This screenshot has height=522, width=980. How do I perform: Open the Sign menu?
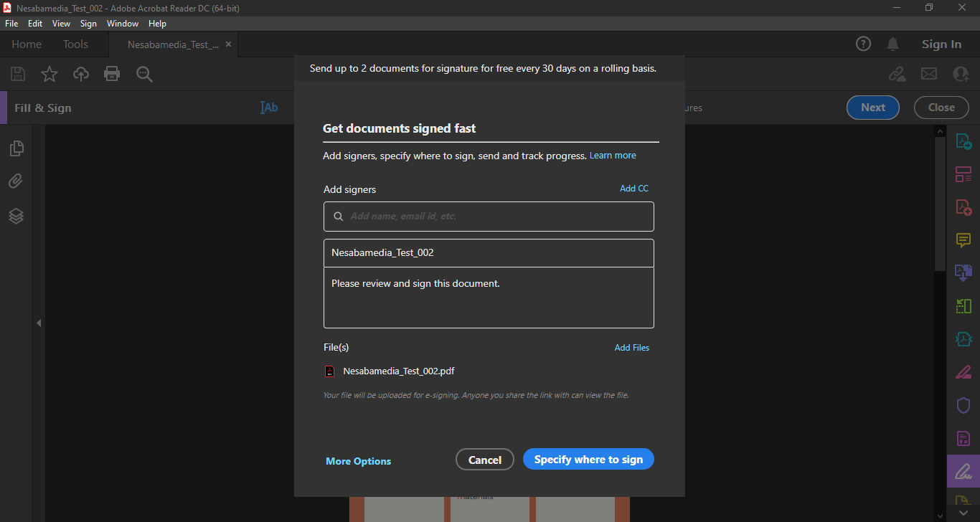point(88,24)
